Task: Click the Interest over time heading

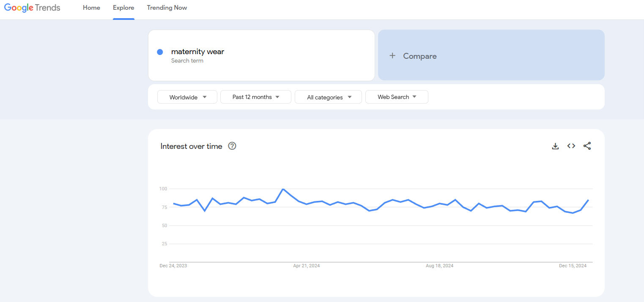Action: pyautogui.click(x=191, y=146)
